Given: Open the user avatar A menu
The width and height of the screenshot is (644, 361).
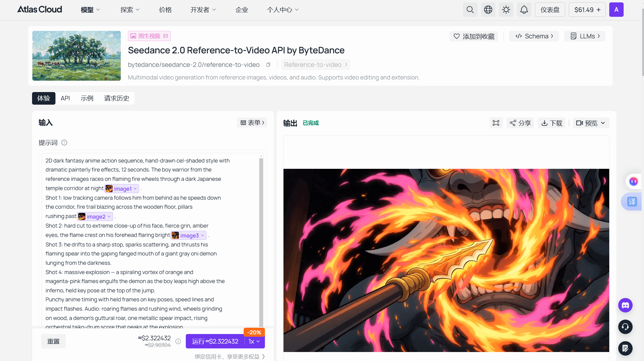Looking at the screenshot, I should click(616, 10).
